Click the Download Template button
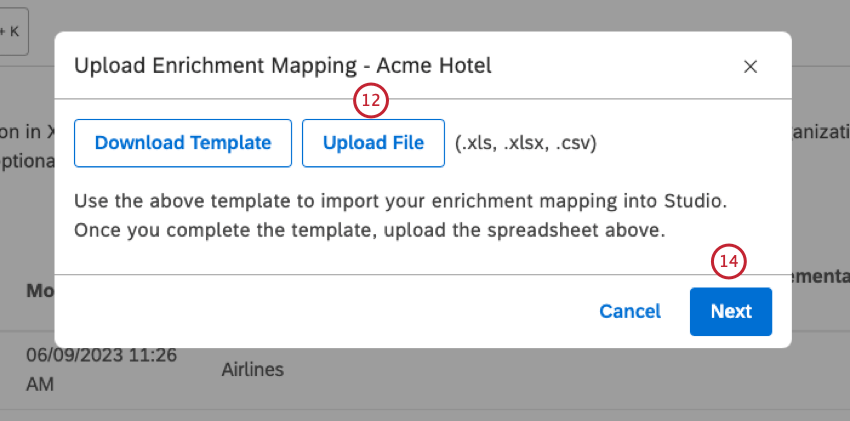 pyautogui.click(x=183, y=143)
